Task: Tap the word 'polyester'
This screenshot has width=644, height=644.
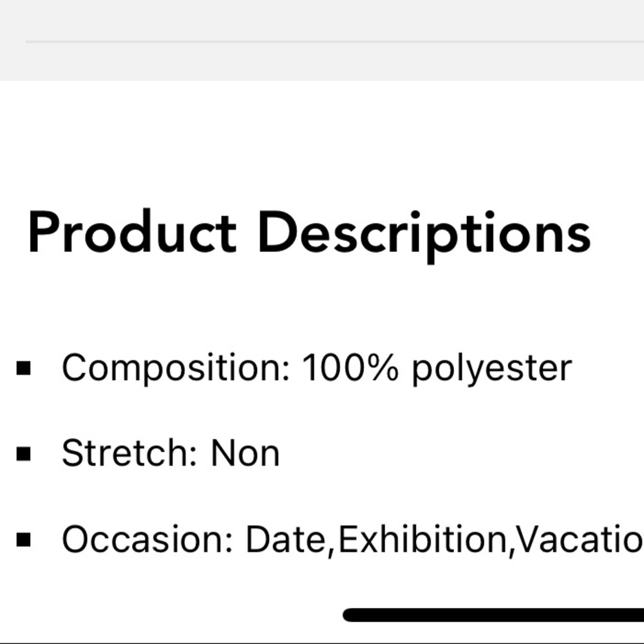Action: click(x=492, y=369)
